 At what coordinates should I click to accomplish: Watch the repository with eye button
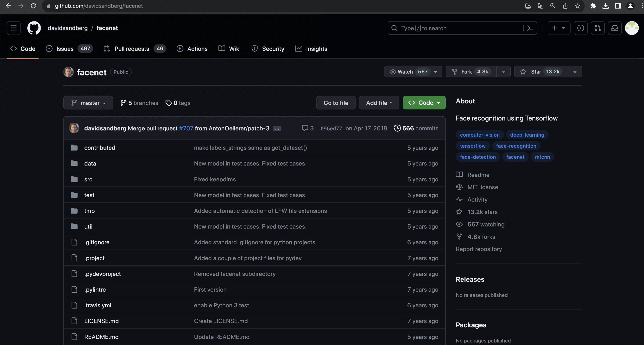[413, 72]
